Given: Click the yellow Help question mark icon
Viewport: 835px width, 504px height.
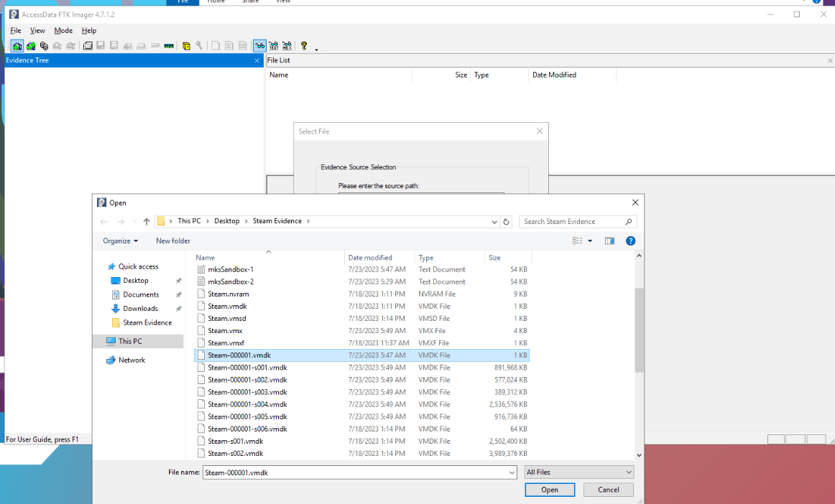Looking at the screenshot, I should click(304, 46).
